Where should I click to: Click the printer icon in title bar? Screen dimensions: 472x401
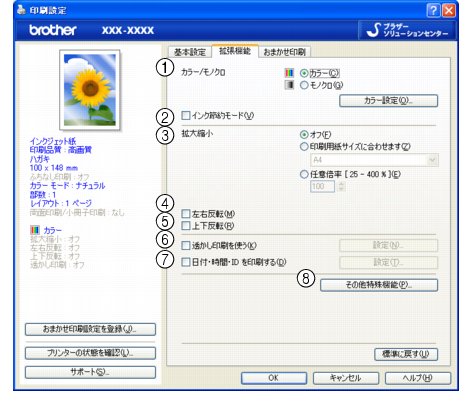(21, 11)
